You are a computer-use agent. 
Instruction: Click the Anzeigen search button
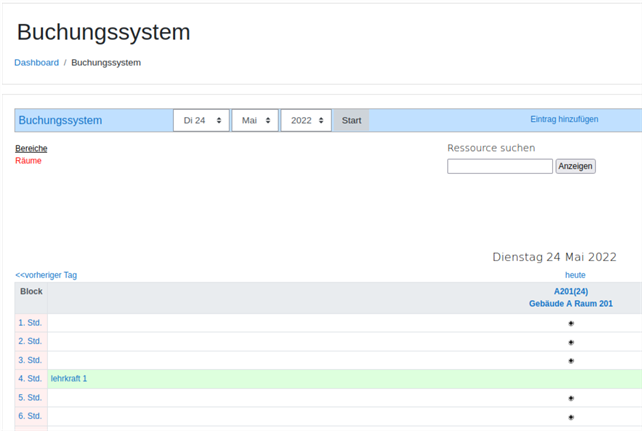tap(575, 166)
